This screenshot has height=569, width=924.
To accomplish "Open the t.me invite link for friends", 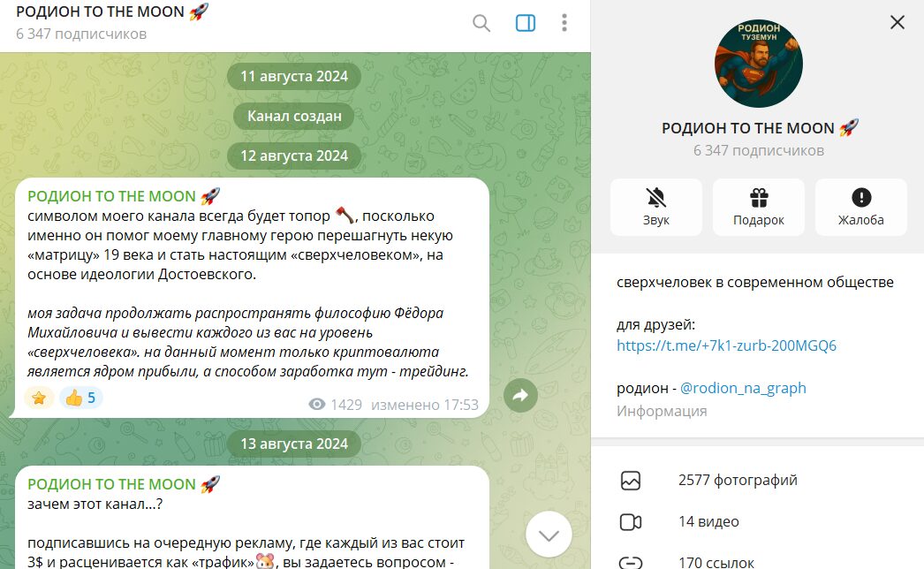I will tap(726, 345).
